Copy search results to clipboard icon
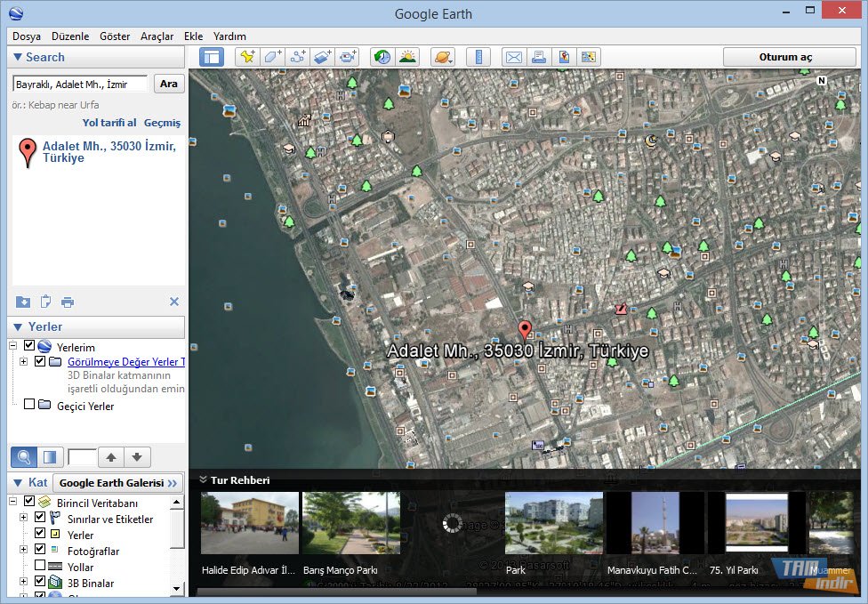Screen dimensions: 868x604 click(45, 302)
